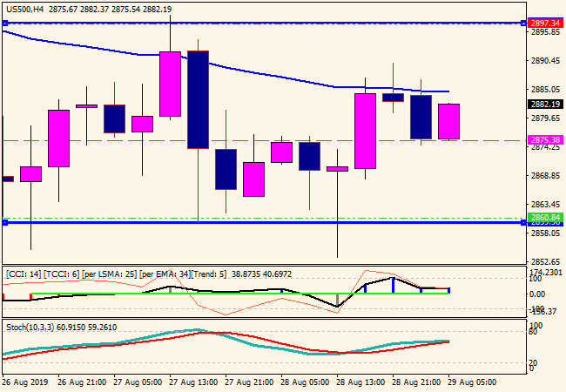This screenshot has height=392, width=566.
Task: Click the green 2860.84 price label
Action: (x=545, y=217)
